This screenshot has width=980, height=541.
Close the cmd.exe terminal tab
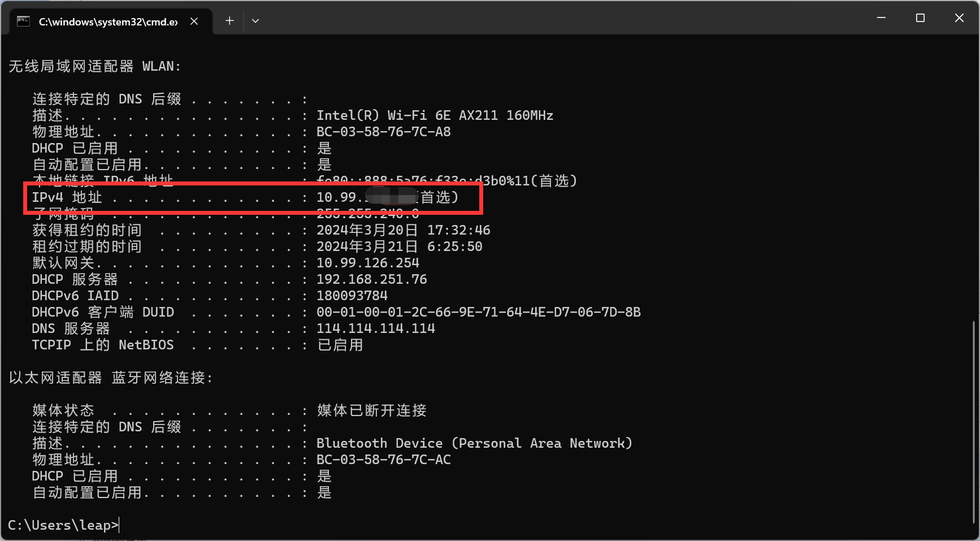[194, 21]
